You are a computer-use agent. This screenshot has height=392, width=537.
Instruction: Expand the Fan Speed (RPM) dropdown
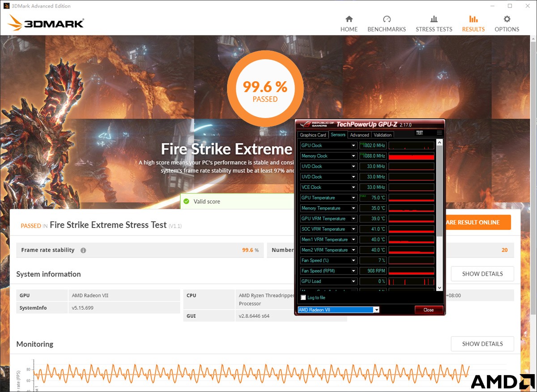354,271
